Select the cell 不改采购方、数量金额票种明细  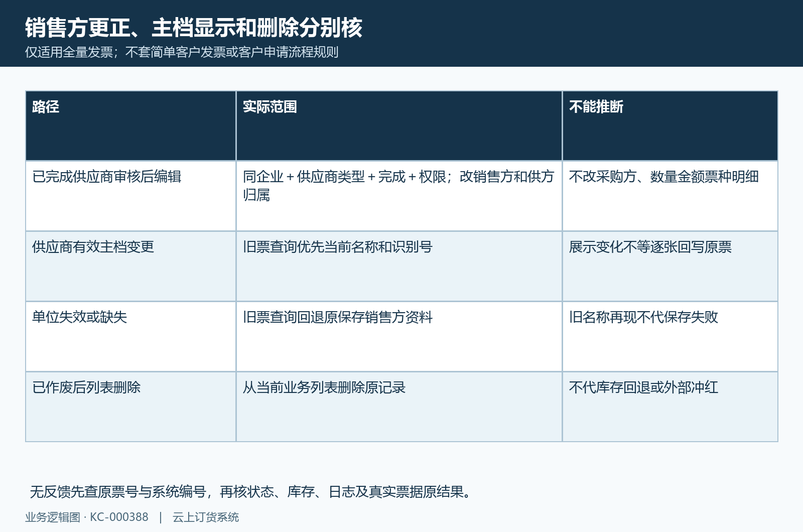pyautogui.click(x=670, y=196)
